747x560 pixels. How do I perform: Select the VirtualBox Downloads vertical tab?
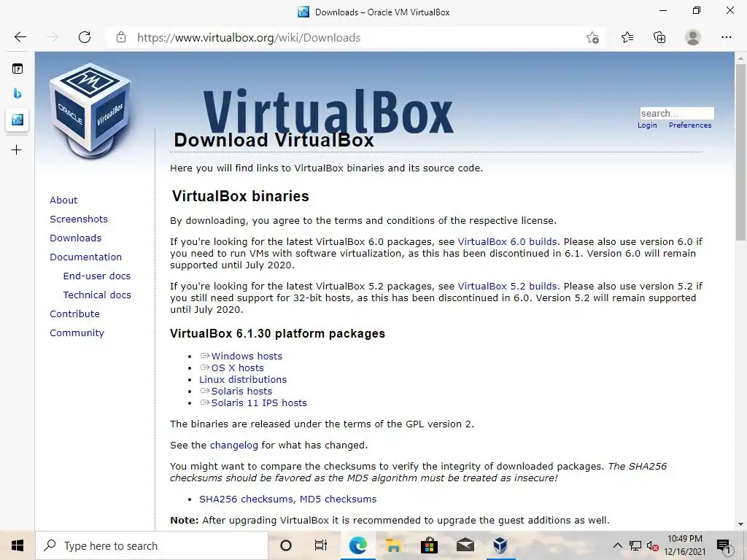click(18, 120)
